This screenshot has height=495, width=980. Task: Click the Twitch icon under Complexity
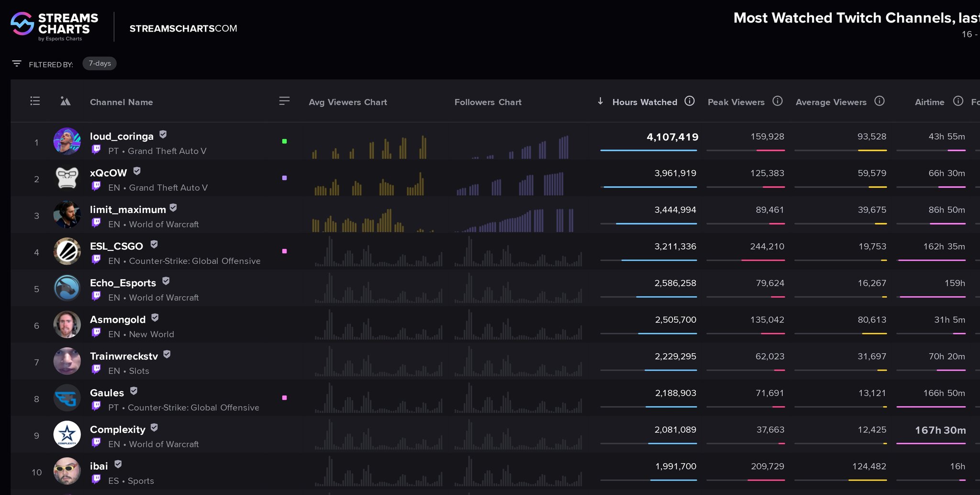[x=96, y=442]
